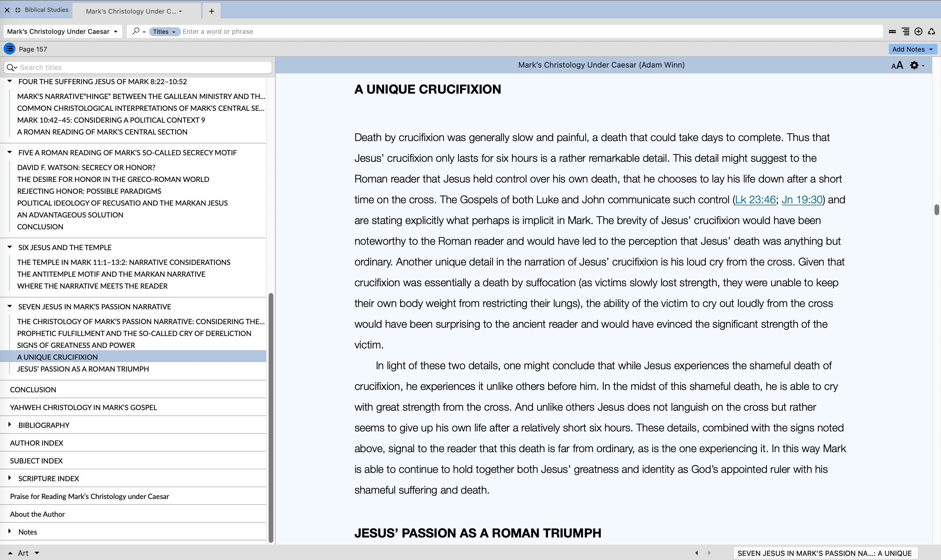Image resolution: width=941 pixels, height=560 pixels.
Task: Open the gear menu dropdown arrow
Action: pyautogui.click(x=923, y=66)
